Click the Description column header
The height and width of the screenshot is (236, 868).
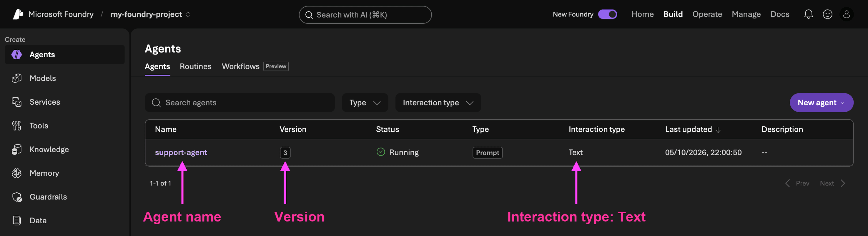(x=782, y=129)
